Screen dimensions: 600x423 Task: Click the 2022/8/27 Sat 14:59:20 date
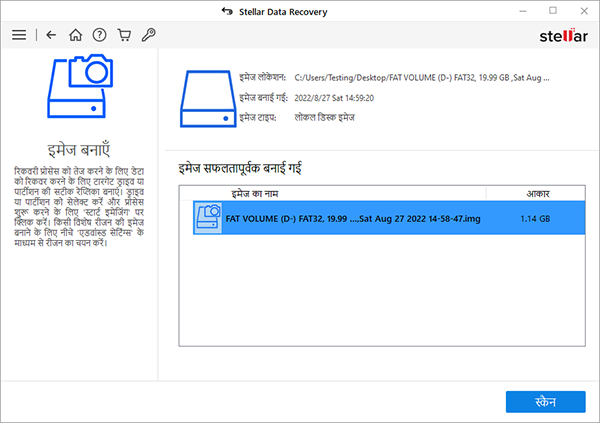pyautogui.click(x=334, y=98)
